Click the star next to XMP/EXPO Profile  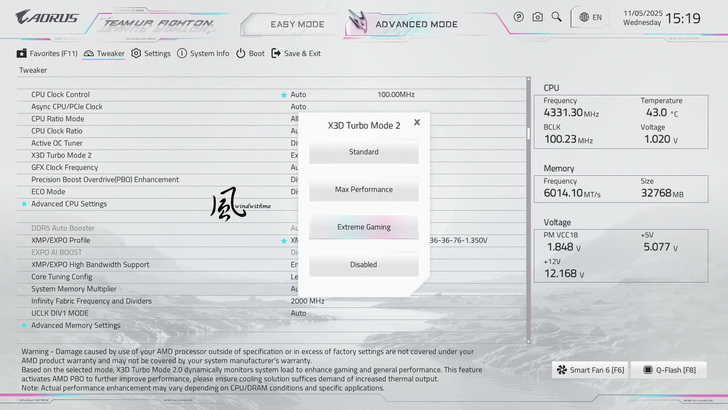[284, 241]
